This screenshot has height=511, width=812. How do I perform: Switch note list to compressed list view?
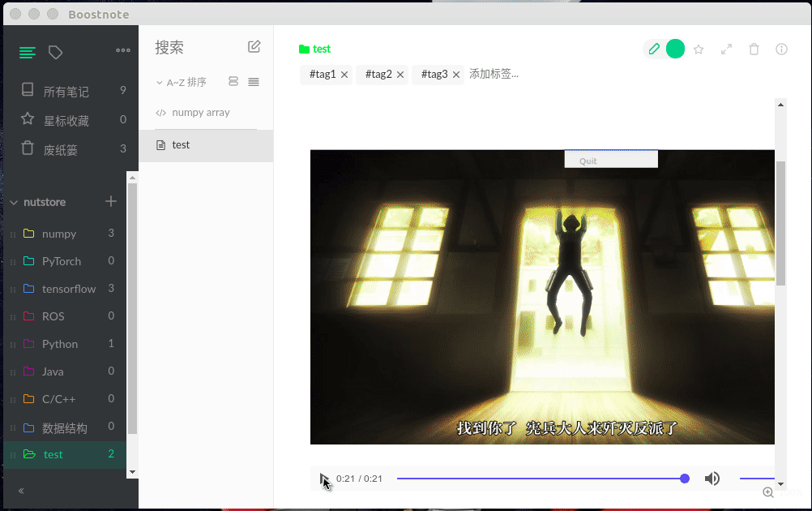[x=253, y=82]
